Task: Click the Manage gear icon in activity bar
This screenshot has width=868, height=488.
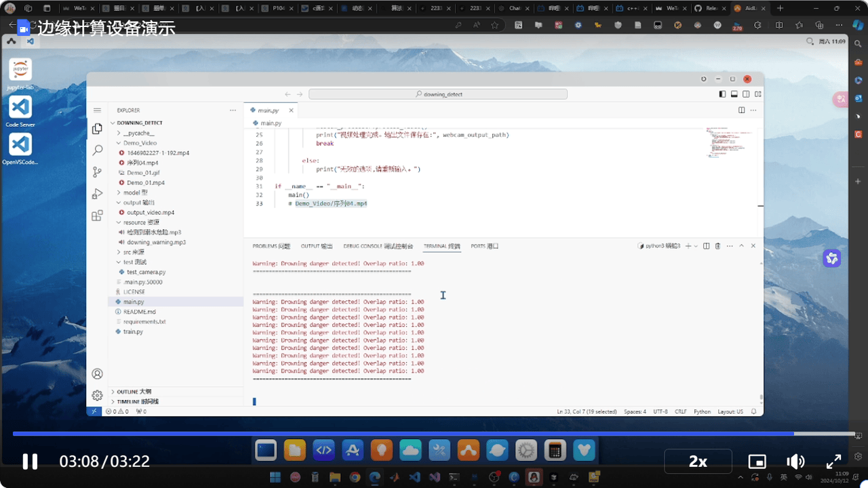Action: tap(97, 394)
